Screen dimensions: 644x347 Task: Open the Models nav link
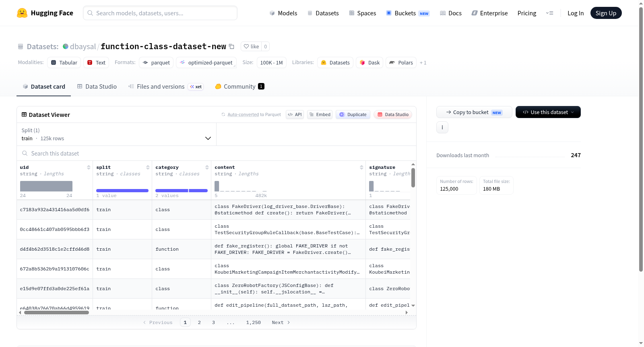click(x=283, y=13)
